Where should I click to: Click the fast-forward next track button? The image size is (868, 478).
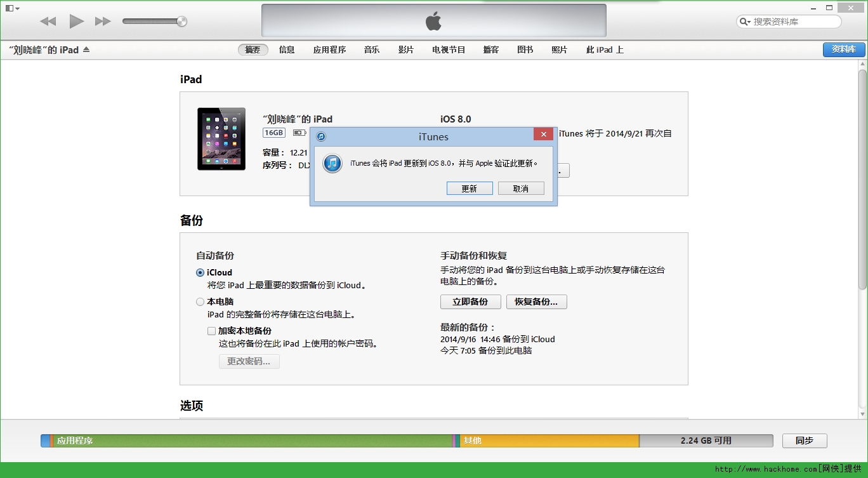click(x=103, y=22)
